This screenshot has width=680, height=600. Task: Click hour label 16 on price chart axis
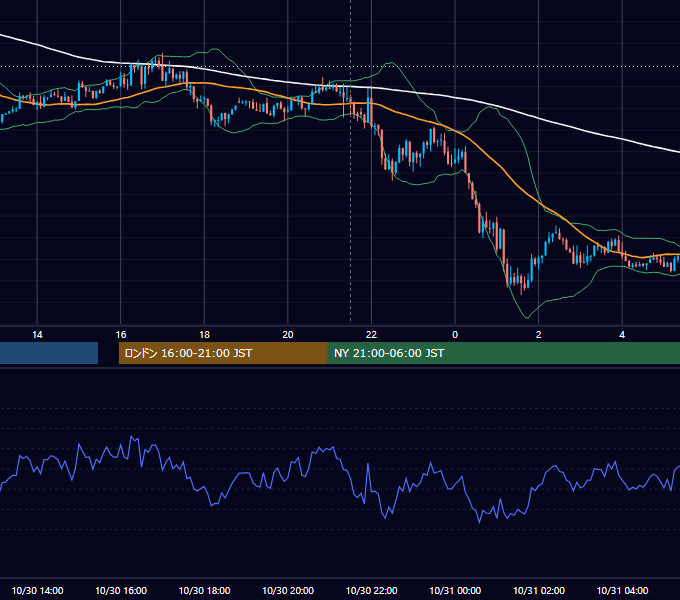121,335
